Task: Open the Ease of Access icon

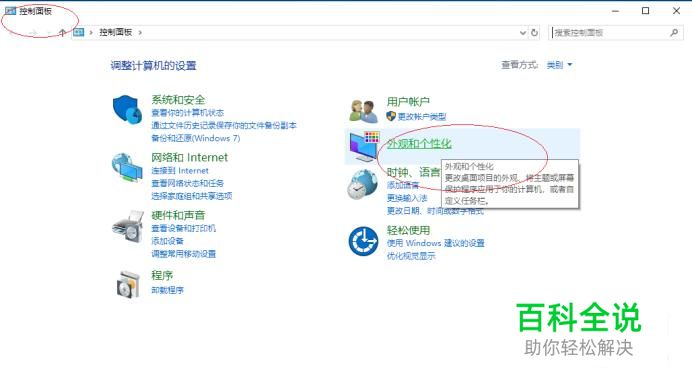Action: click(x=363, y=241)
